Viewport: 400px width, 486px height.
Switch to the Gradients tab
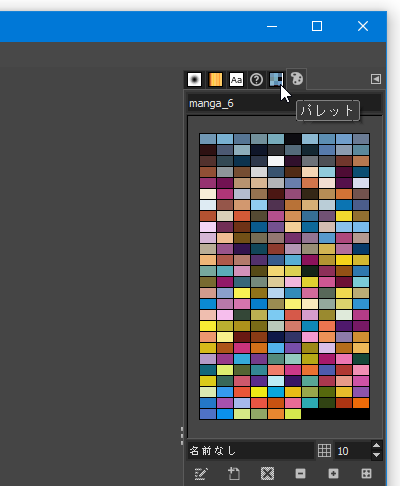pos(215,80)
